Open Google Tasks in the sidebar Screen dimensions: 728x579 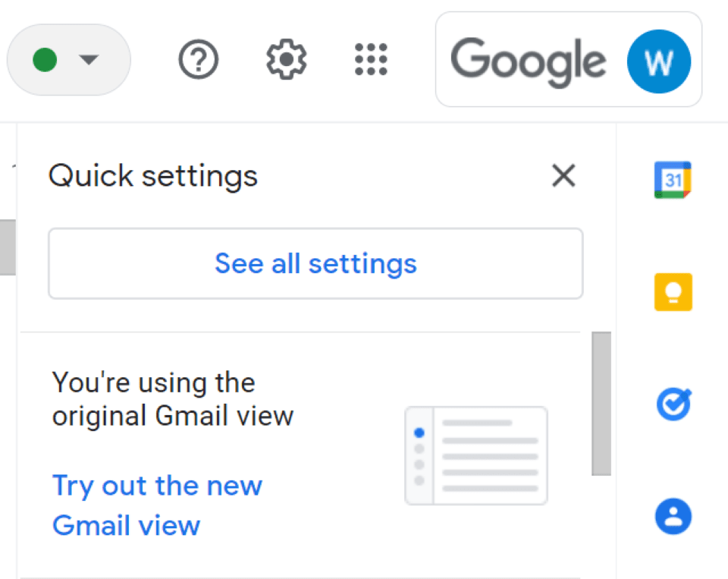pos(673,404)
